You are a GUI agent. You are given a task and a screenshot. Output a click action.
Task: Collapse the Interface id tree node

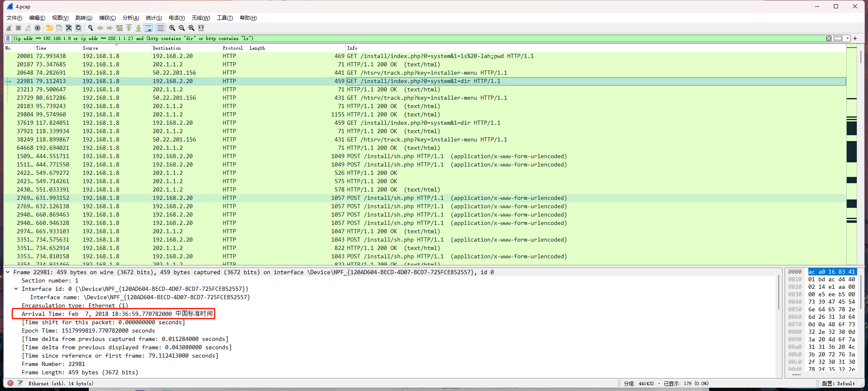[16, 289]
